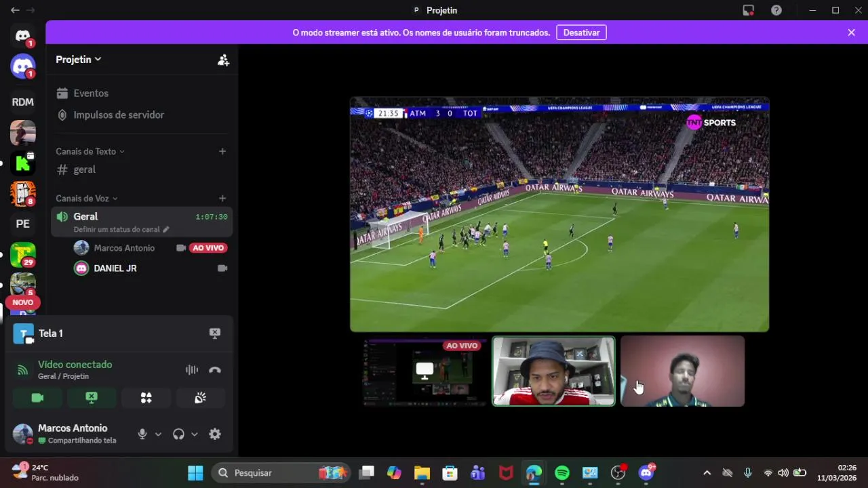Image resolution: width=868 pixels, height=488 pixels.
Task: Open Discord direct messages home icon
Action: coord(23,36)
